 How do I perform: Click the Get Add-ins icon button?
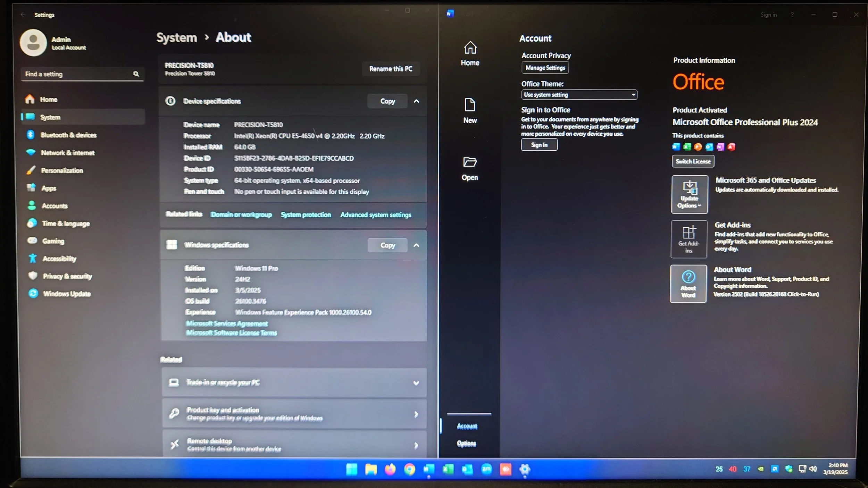[x=688, y=239]
